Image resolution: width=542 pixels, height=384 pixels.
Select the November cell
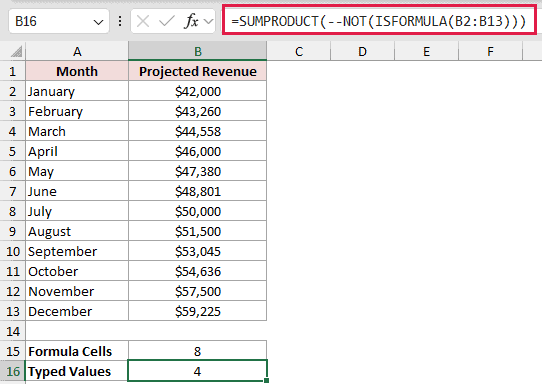point(77,291)
